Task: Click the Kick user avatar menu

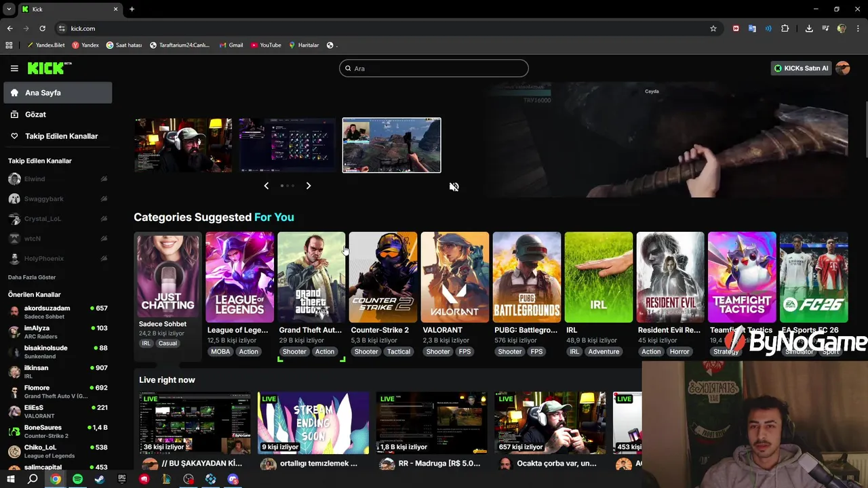Action: (x=843, y=68)
